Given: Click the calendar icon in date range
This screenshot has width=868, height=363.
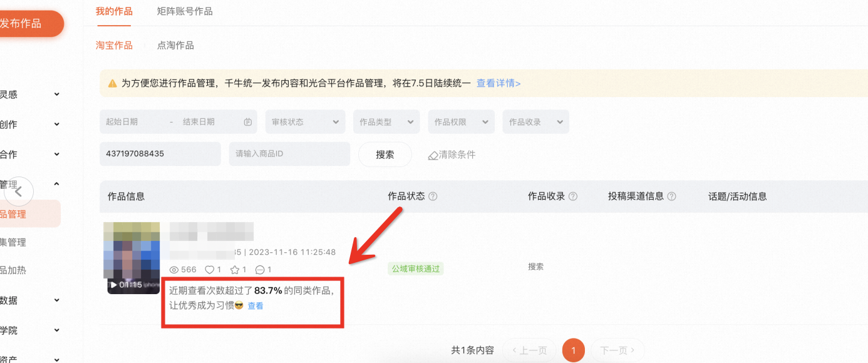Looking at the screenshot, I should point(248,122).
